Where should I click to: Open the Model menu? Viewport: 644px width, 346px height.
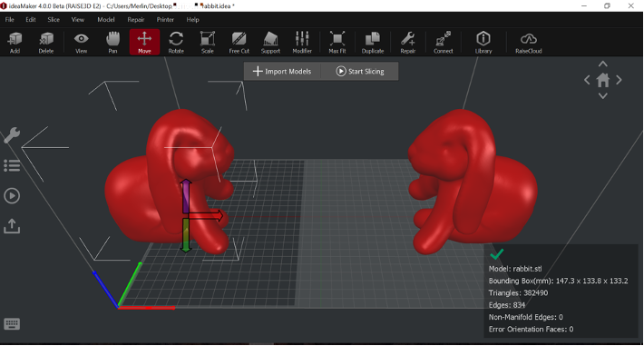coord(106,19)
